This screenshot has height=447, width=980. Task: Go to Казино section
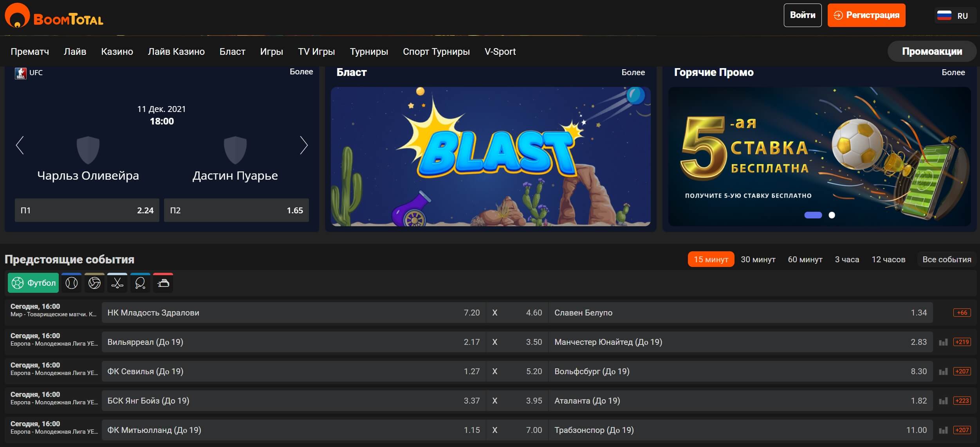117,52
